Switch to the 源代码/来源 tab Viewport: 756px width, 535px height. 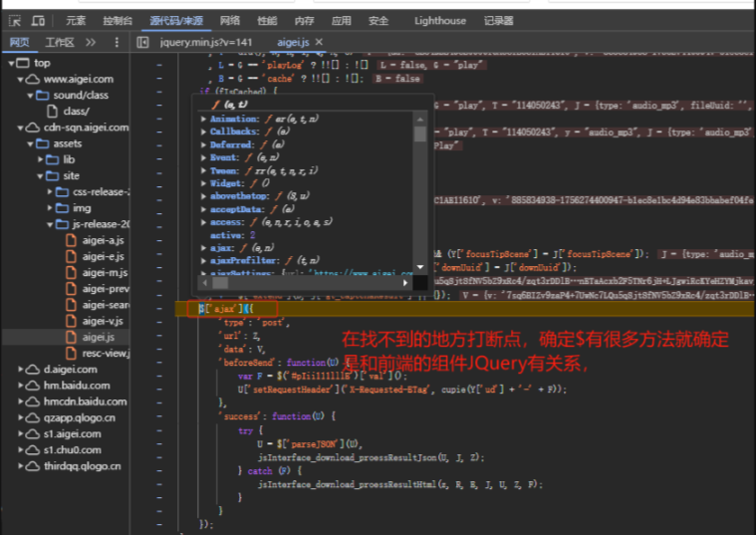coord(176,21)
